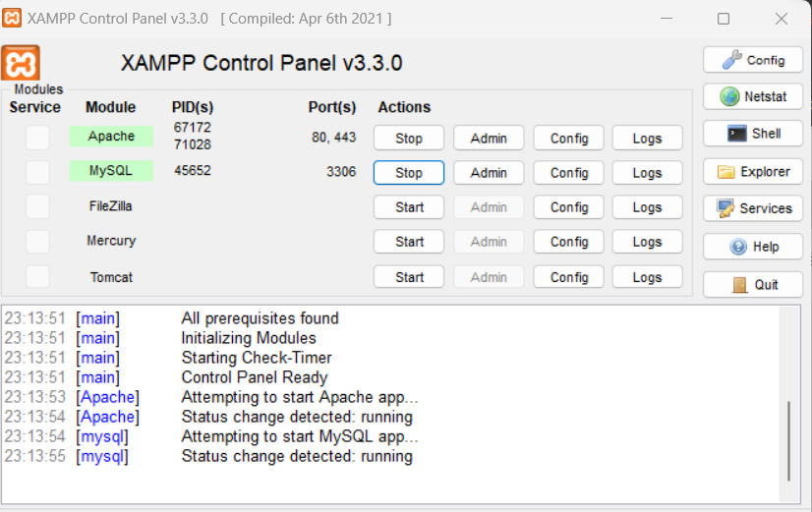Toggle the MySQL service checkbox
The width and height of the screenshot is (812, 512).
[x=37, y=172]
